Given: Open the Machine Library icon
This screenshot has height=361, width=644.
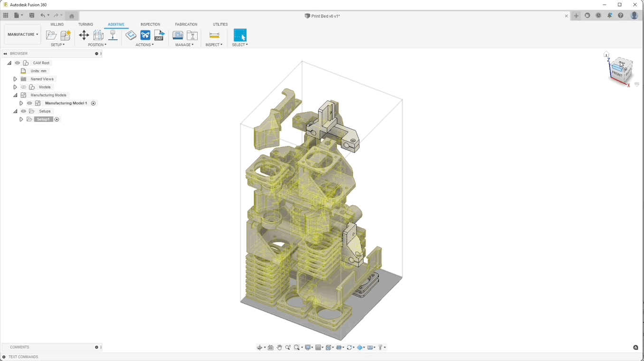Looking at the screenshot, I should coord(178,35).
